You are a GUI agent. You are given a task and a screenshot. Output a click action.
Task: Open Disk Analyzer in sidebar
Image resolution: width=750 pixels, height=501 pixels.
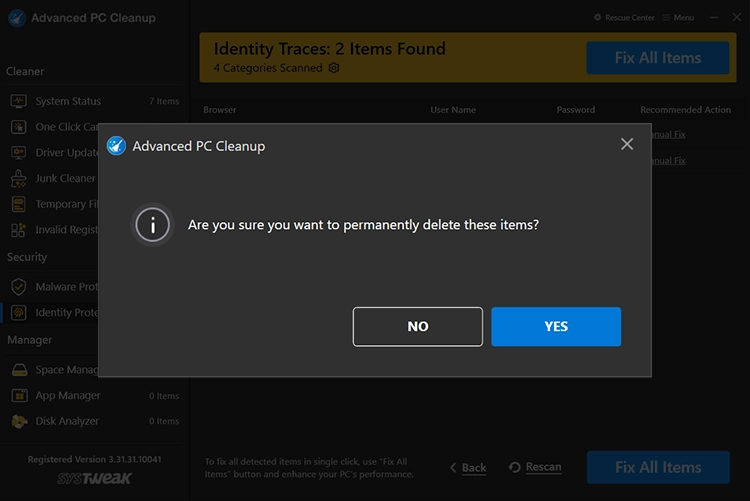coord(95,422)
